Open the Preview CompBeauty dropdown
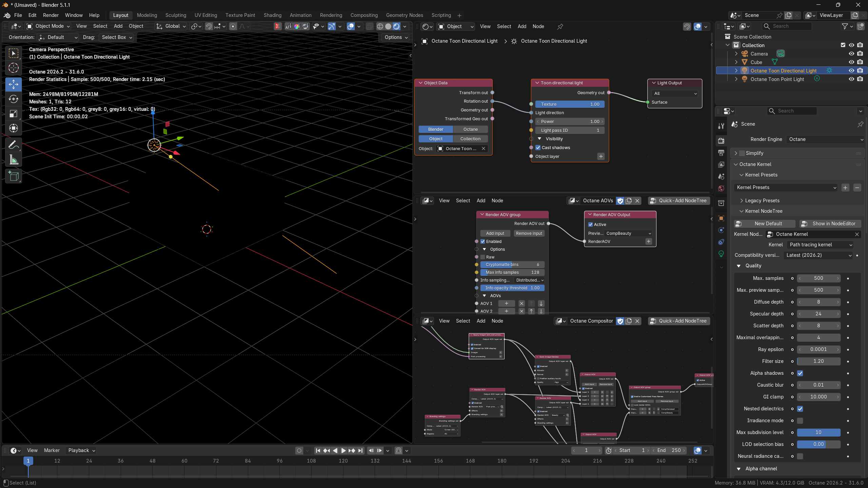 coord(629,233)
